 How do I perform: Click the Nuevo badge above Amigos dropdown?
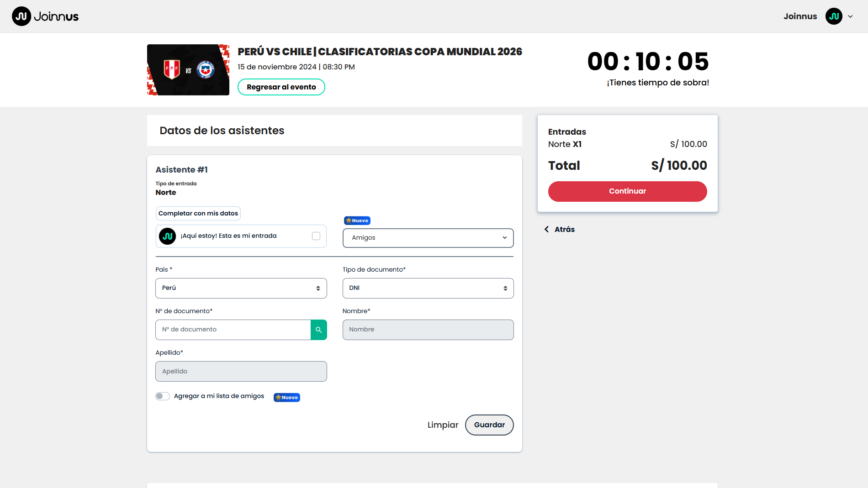click(x=357, y=220)
